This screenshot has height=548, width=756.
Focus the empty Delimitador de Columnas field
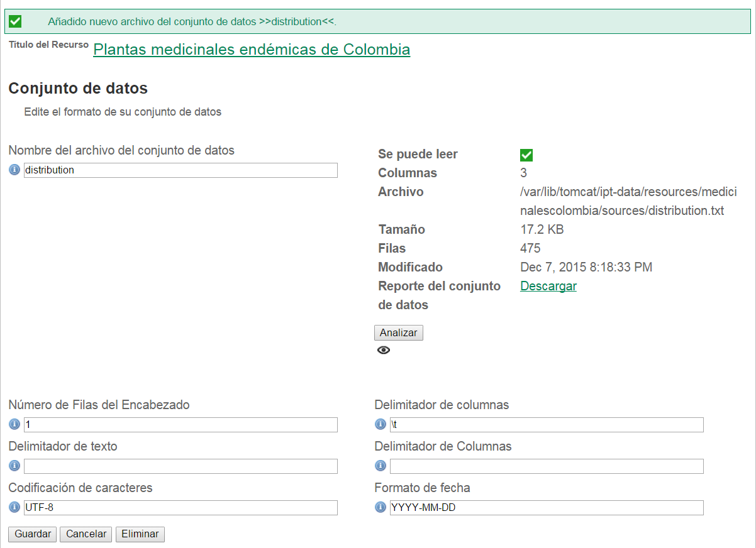(x=547, y=466)
